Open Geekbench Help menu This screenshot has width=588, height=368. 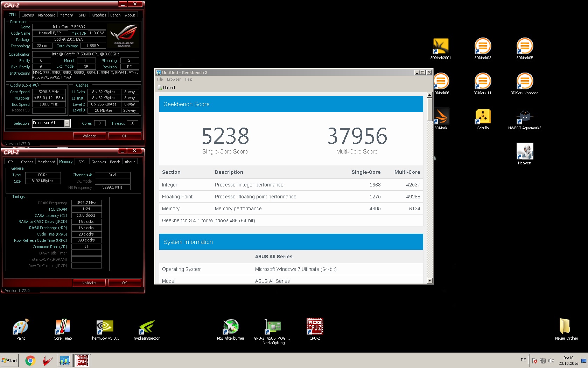(x=188, y=79)
